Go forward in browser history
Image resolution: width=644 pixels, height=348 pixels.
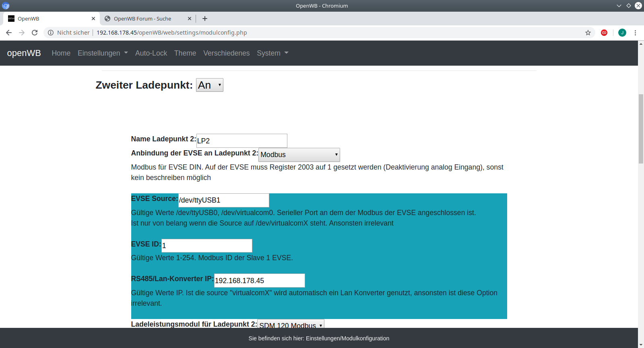[22, 33]
